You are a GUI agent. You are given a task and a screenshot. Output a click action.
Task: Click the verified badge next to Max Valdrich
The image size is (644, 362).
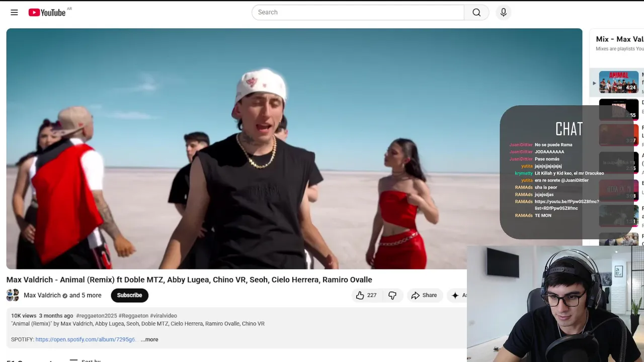click(x=65, y=296)
